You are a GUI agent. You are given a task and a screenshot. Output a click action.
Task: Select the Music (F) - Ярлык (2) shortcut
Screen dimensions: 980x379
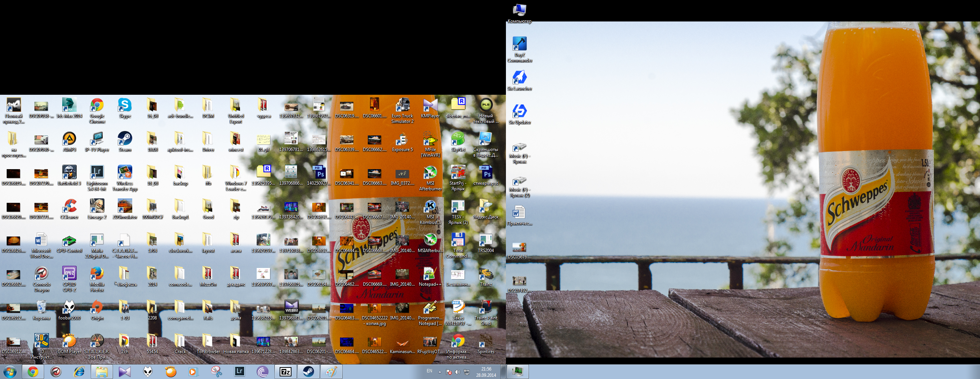(x=519, y=187)
